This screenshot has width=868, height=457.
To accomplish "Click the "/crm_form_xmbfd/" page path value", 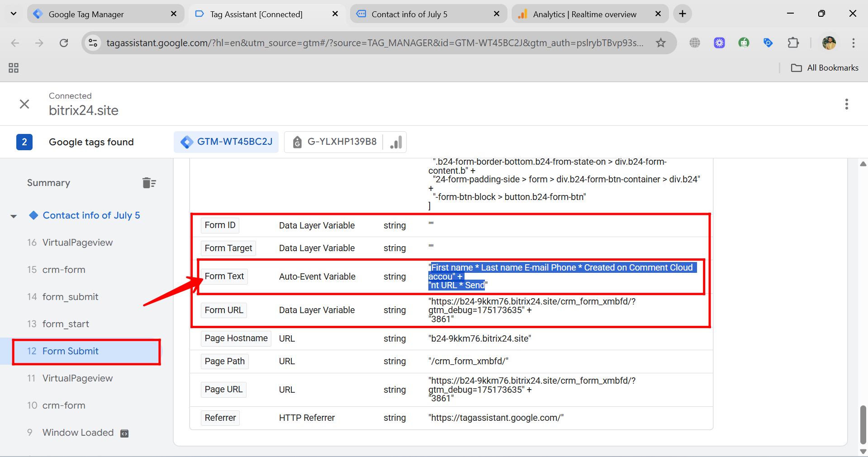I will 468,361.
